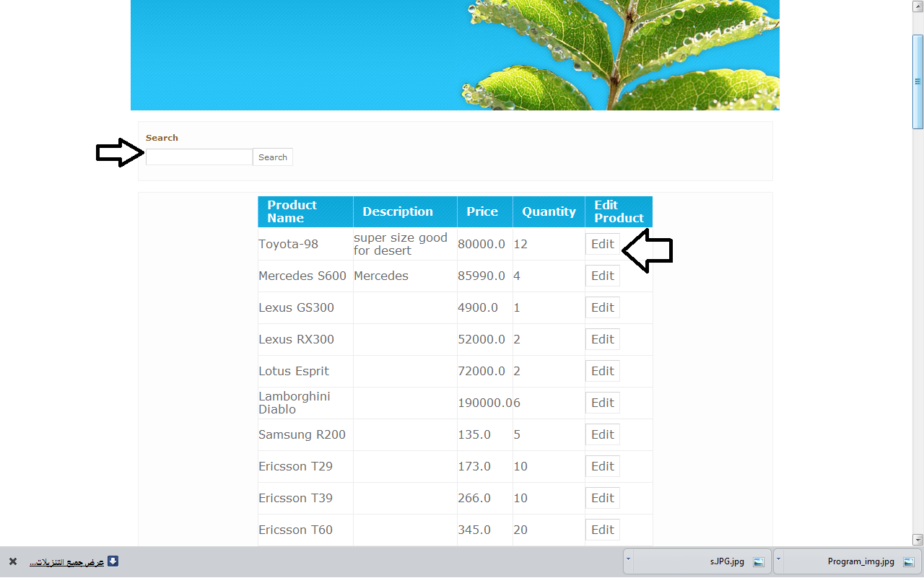The height and width of the screenshot is (578, 924).
Task: Click the scrollbar down arrow
Action: (918, 539)
